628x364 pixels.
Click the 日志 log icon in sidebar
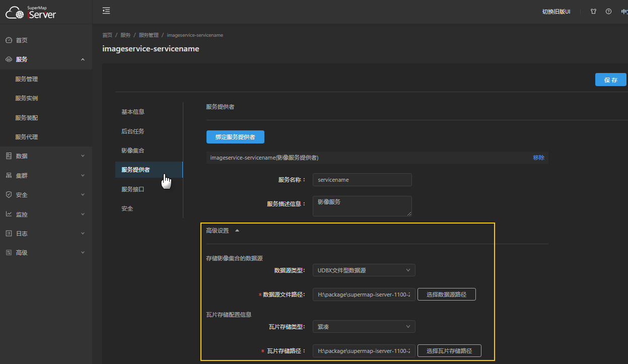(x=9, y=234)
